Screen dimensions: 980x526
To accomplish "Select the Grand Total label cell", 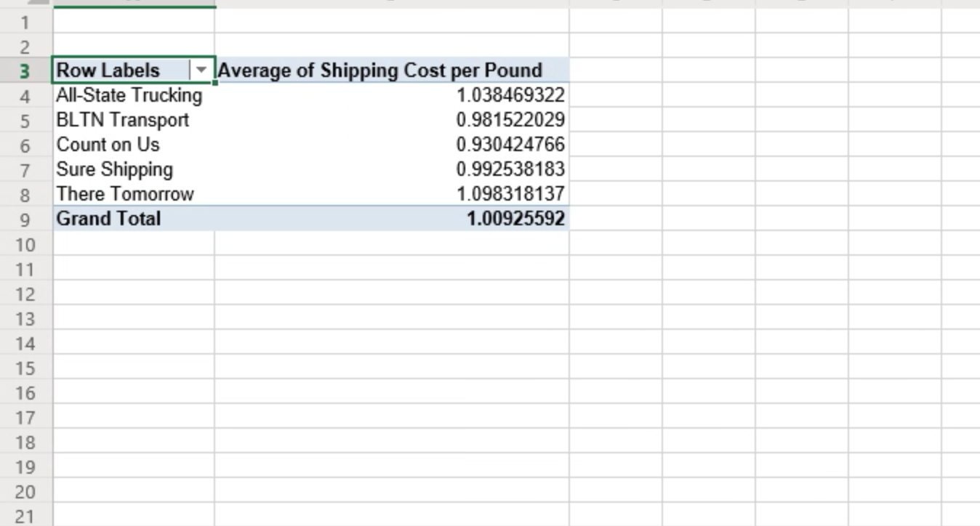I will (134, 219).
